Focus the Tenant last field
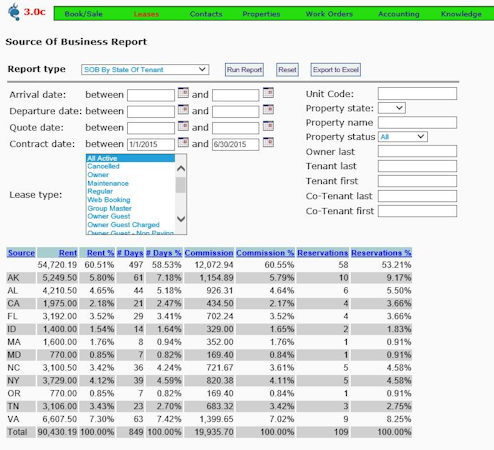The height and width of the screenshot is (450, 494). click(x=417, y=166)
